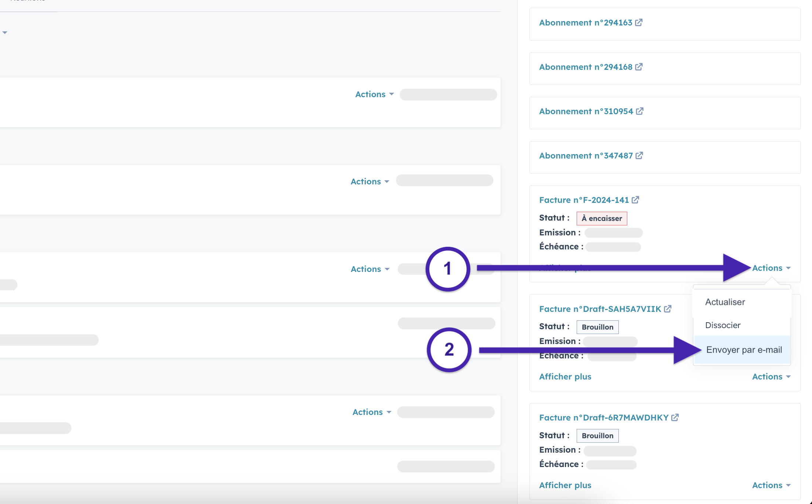Choose Actualiser in the dropdown menu

point(725,302)
